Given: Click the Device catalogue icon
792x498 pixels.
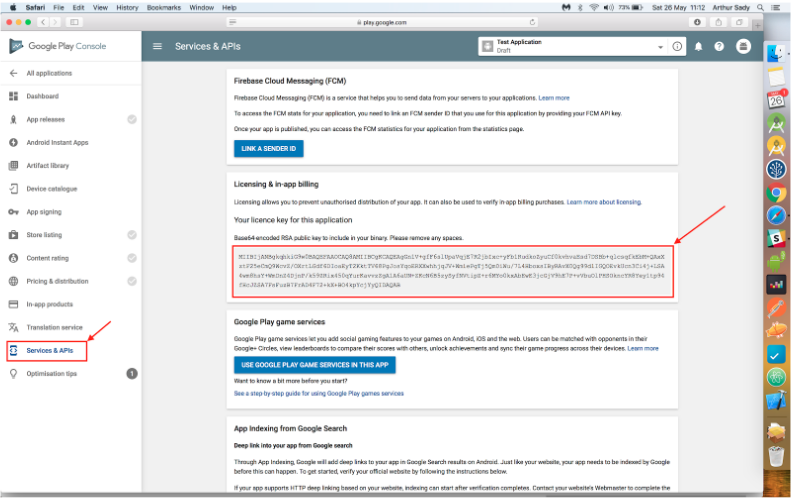Looking at the screenshot, I should tap(14, 189).
